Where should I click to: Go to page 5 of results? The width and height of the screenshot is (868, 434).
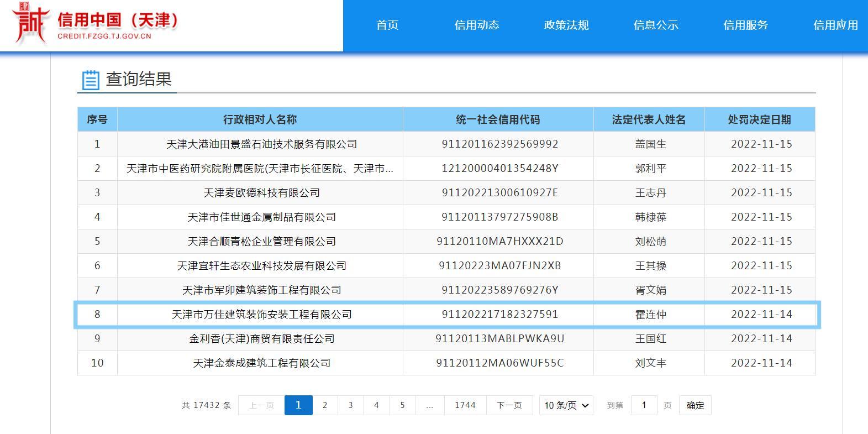click(402, 405)
